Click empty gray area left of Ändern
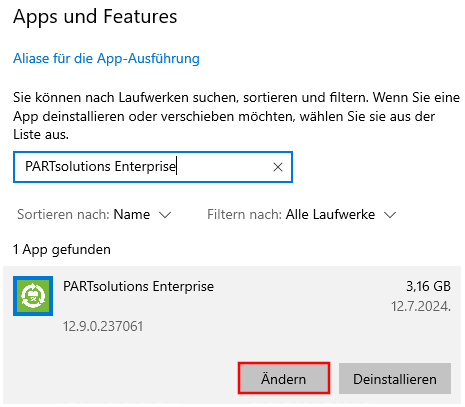 point(120,378)
